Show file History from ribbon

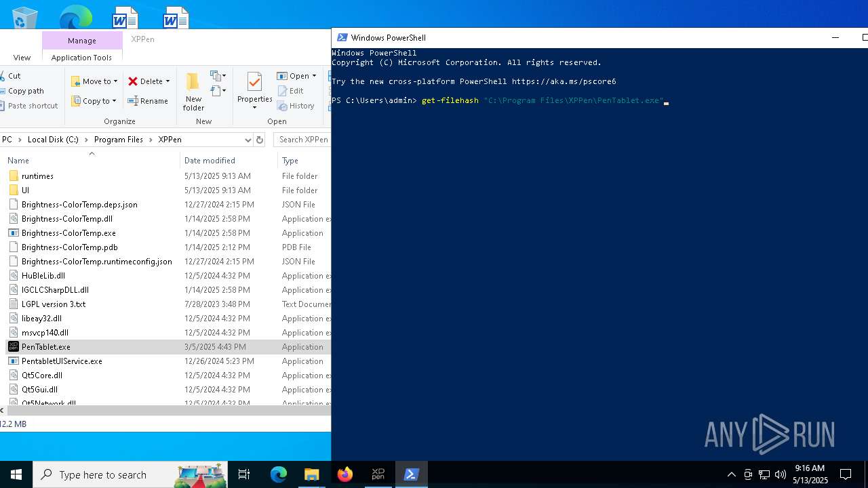296,106
